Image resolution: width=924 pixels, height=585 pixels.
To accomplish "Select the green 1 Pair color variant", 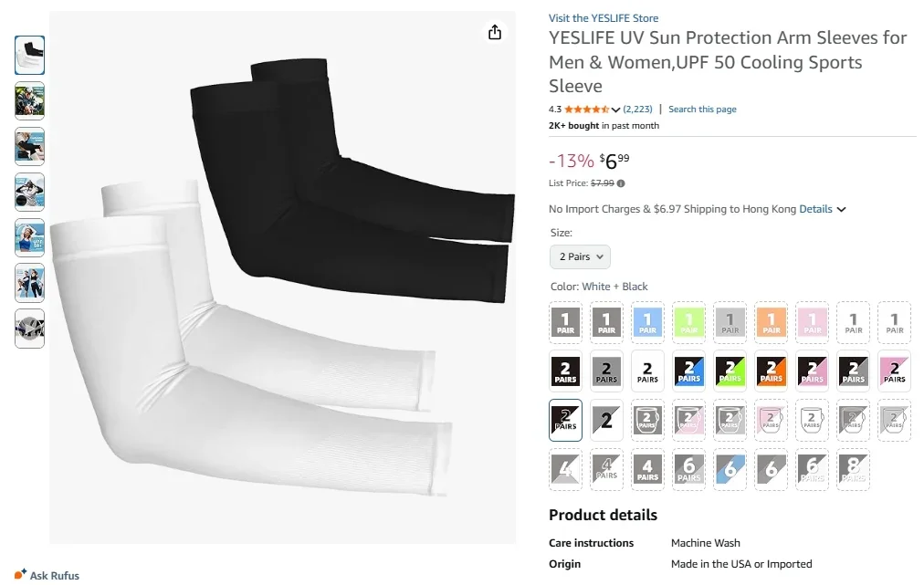I will (688, 321).
